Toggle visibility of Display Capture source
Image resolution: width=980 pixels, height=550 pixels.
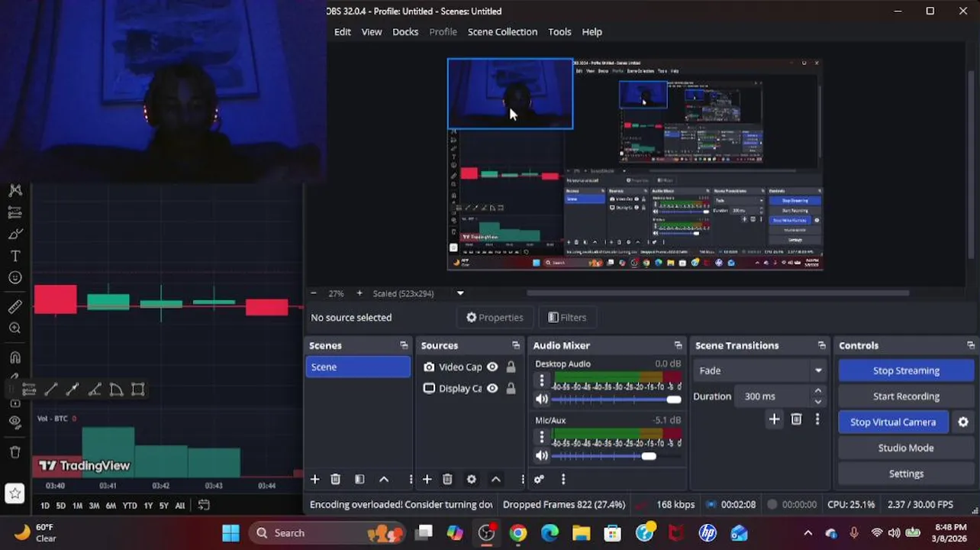492,388
